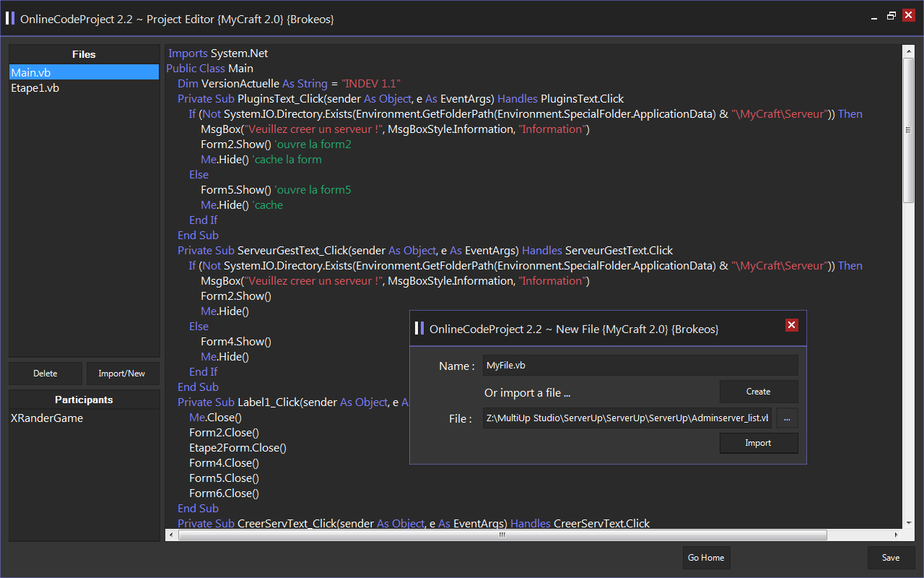Click the "Private Sub PluginsText_Click" declaration line
This screenshot has width=924, height=578.
click(401, 98)
